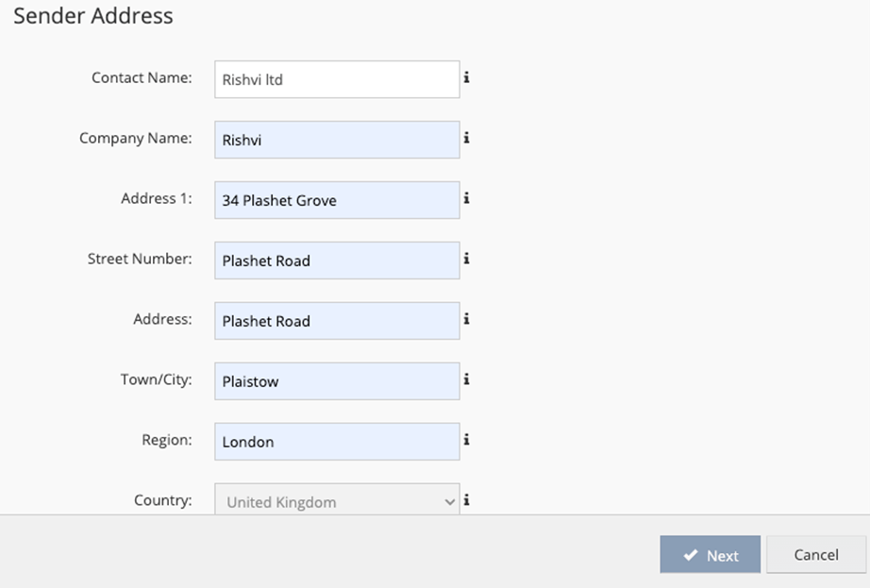Click into the Company Name input field
The height and width of the screenshot is (588, 870).
point(337,140)
